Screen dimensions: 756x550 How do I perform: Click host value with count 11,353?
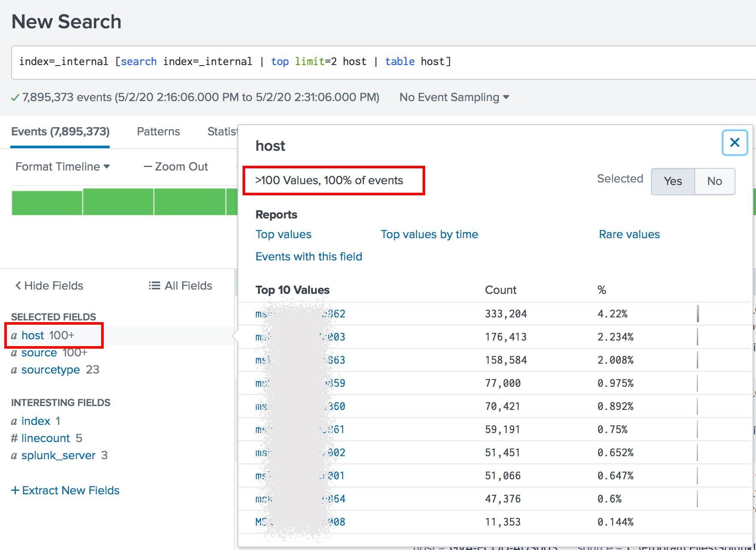300,522
